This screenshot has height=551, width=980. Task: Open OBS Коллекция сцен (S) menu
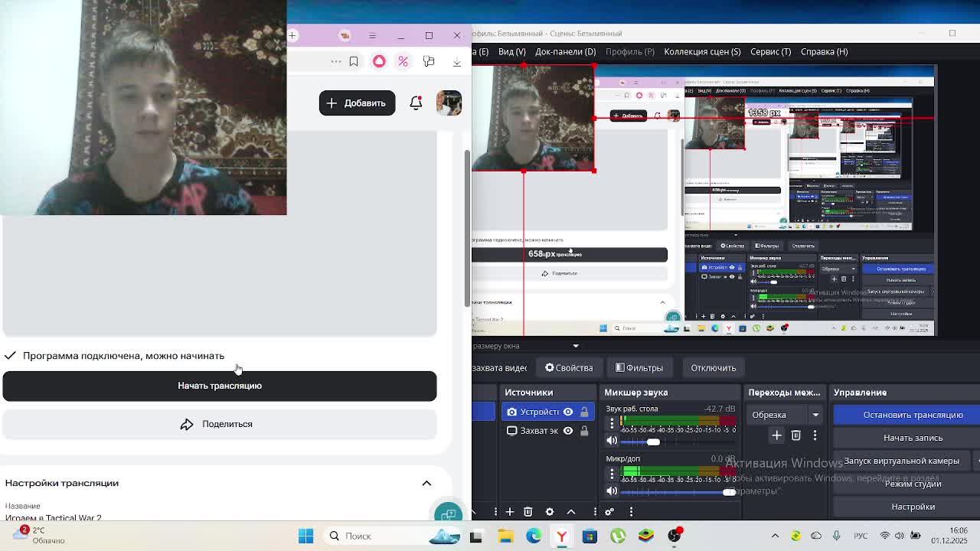[702, 51]
